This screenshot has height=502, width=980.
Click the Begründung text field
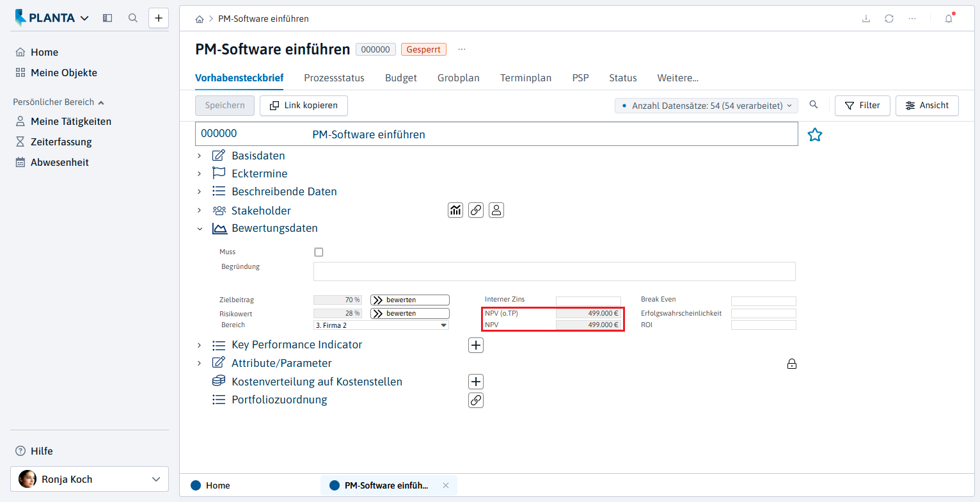coord(554,271)
